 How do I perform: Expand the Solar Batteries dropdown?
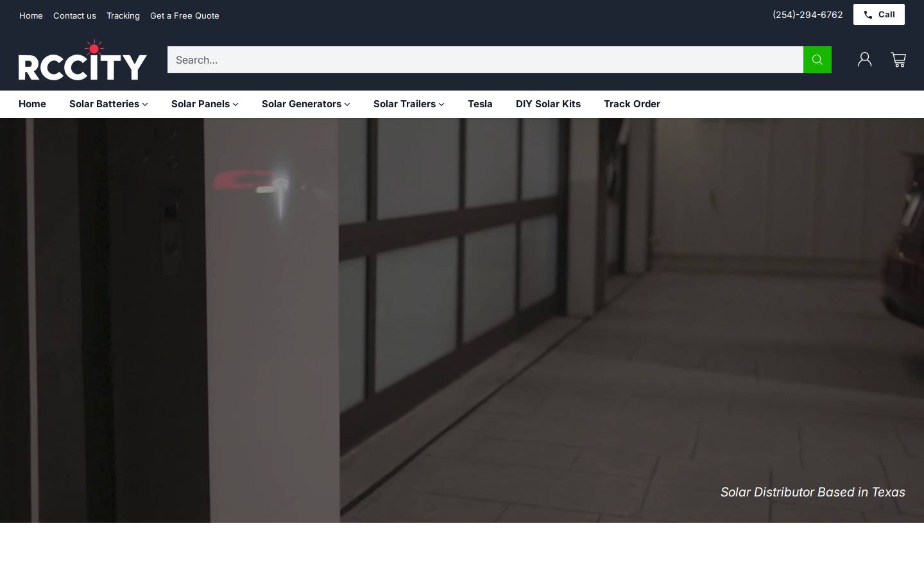point(108,104)
